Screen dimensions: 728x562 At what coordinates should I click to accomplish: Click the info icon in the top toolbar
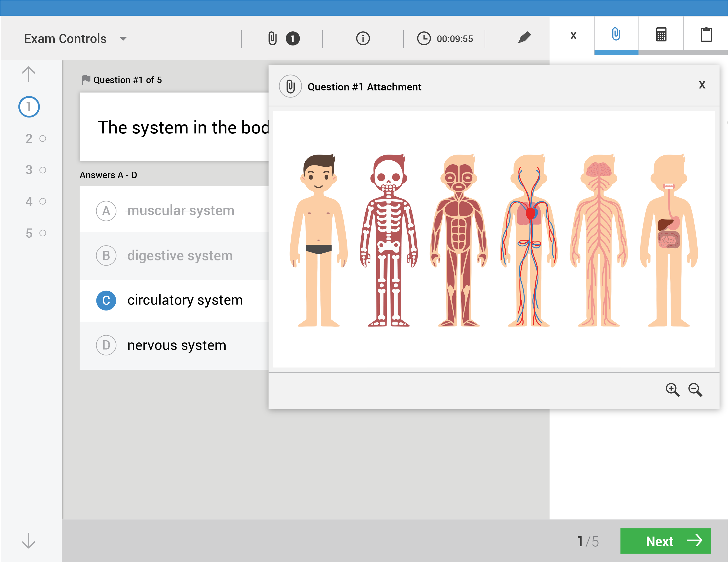[x=363, y=38]
